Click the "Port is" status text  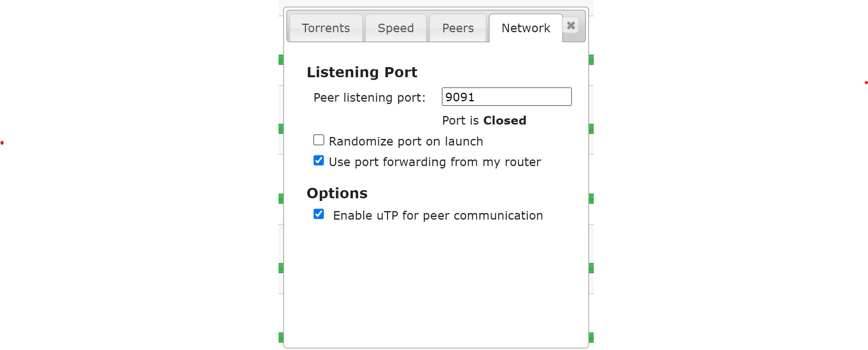460,121
